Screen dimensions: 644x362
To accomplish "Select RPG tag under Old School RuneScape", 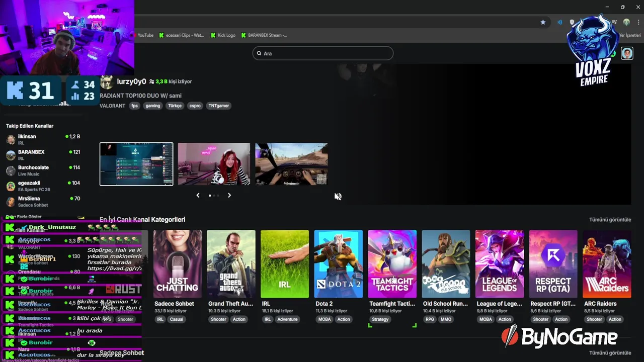I will coord(430,319).
